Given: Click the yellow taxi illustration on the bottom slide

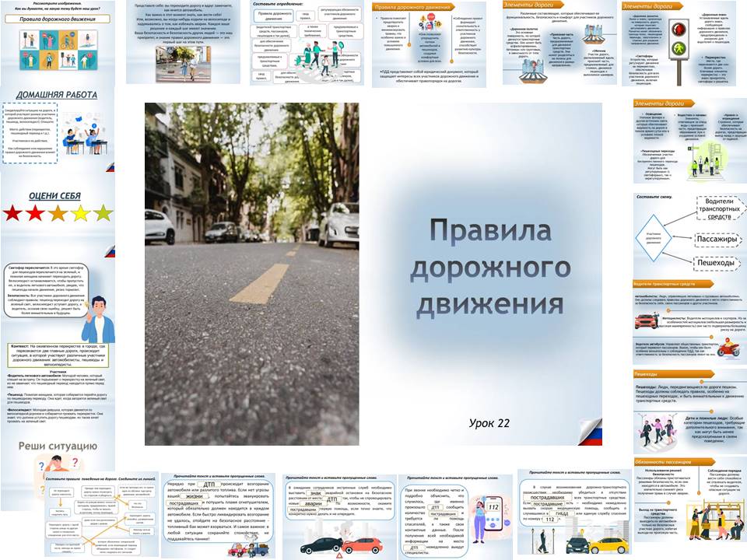Looking at the screenshot, I should pos(608,544).
